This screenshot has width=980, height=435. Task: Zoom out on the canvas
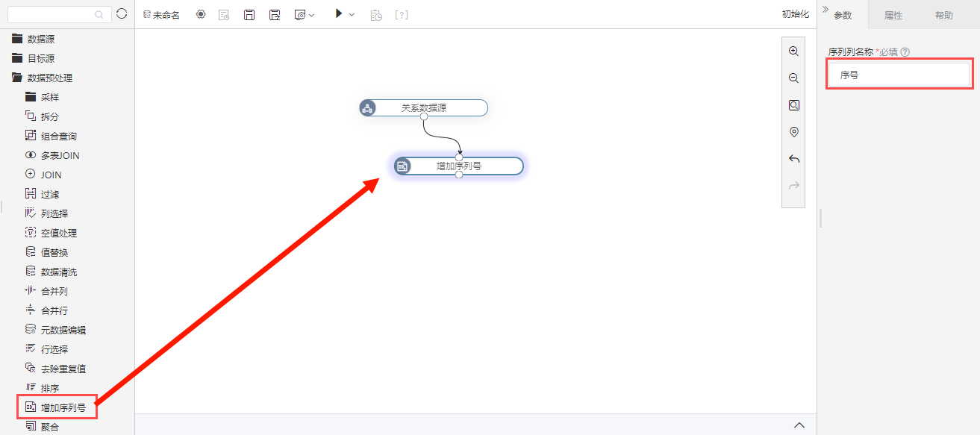pyautogui.click(x=793, y=78)
